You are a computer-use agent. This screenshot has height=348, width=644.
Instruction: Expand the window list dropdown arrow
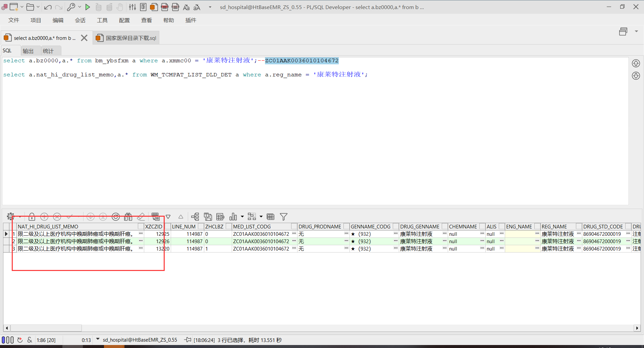[x=636, y=31]
